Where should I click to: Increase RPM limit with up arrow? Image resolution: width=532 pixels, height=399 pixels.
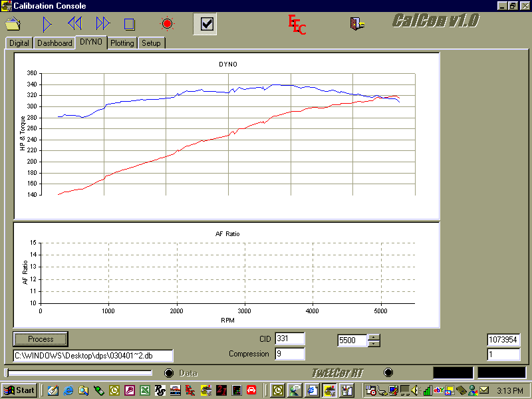374,337
